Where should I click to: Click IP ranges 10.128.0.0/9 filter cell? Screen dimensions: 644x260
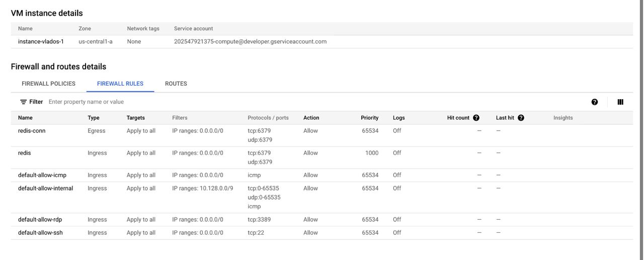[x=203, y=188]
